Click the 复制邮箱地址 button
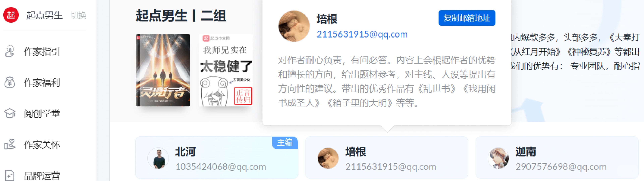Image resolution: width=644 pixels, height=181 pixels. point(467,18)
